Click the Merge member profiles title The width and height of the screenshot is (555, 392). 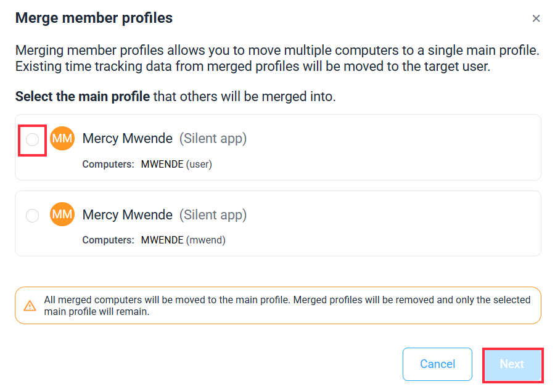[94, 18]
